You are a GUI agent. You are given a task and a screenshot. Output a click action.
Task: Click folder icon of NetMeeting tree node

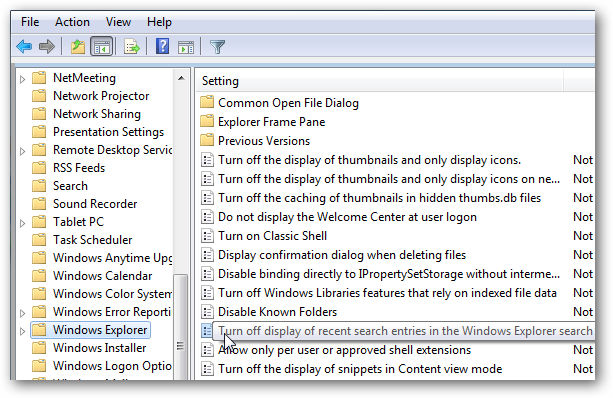[39, 78]
